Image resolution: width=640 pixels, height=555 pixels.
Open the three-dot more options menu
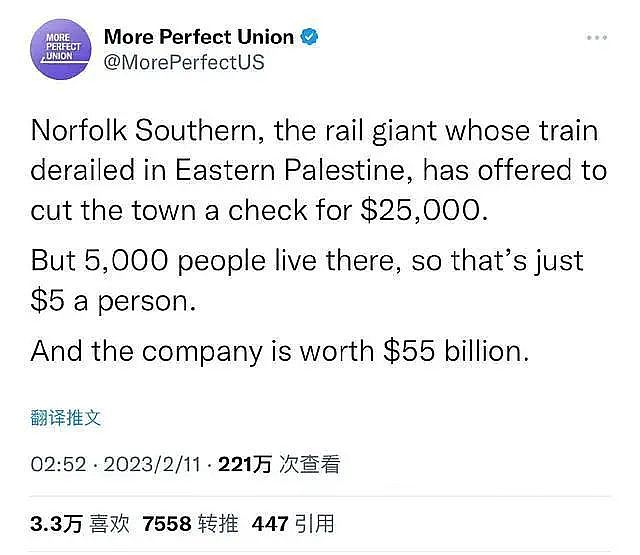(x=597, y=38)
